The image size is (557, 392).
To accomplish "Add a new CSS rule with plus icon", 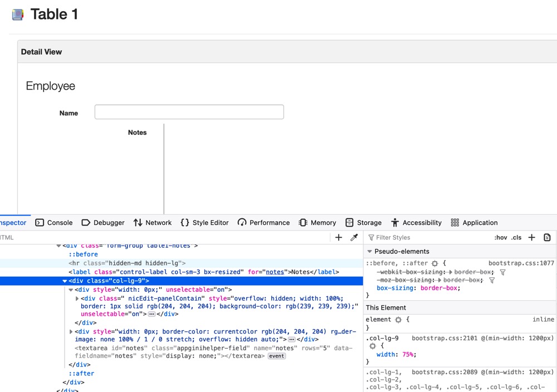I will pos(531,238).
